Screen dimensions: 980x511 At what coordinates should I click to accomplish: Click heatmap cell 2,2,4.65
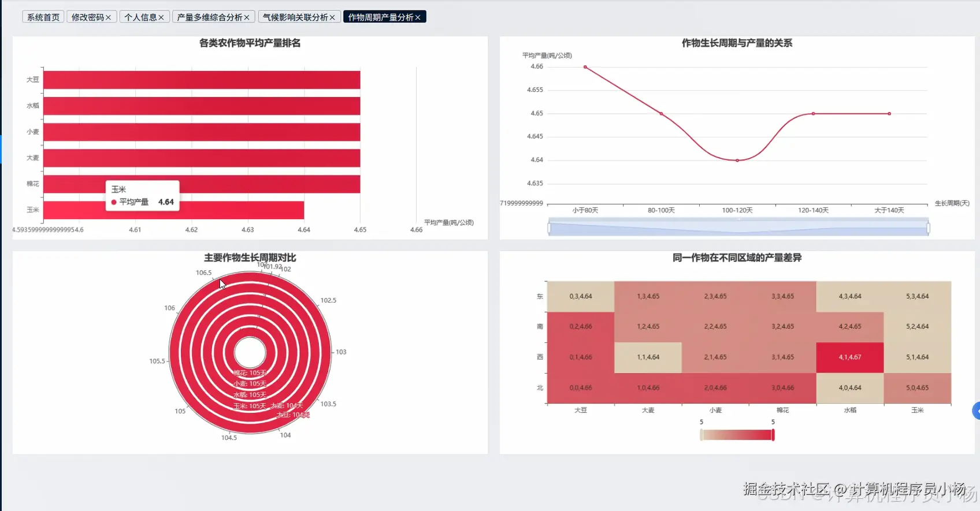[715, 327]
